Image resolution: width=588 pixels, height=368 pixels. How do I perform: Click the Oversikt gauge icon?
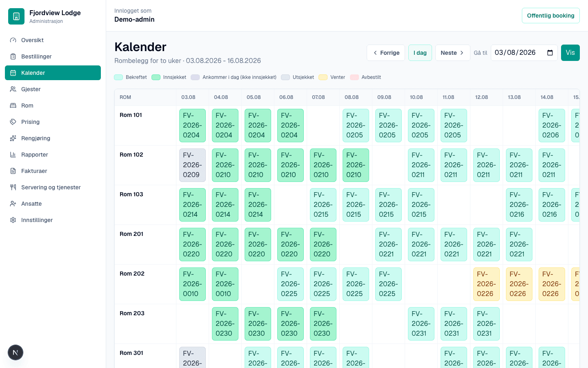click(13, 40)
